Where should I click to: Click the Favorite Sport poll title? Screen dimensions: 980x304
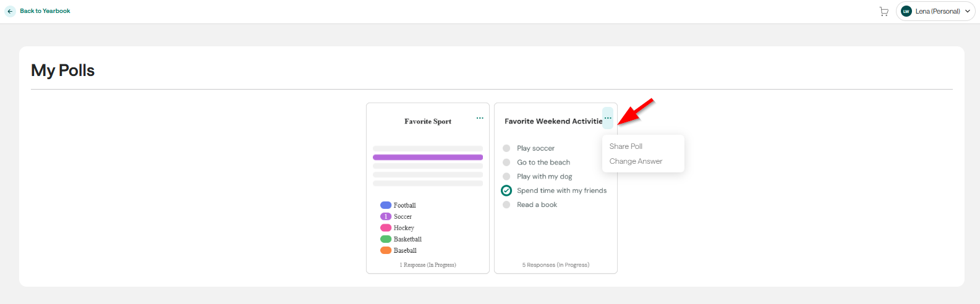(428, 122)
